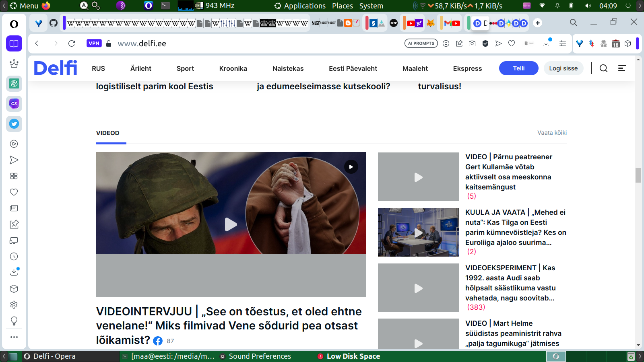Open the CS icon in the Opera sidebar

(x=14, y=104)
